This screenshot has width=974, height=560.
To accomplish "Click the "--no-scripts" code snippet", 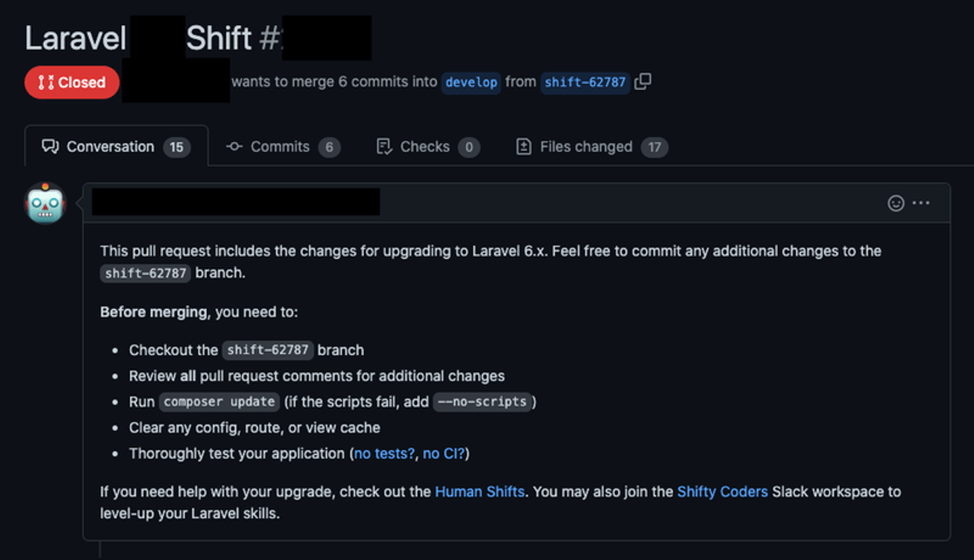I will tap(482, 402).
